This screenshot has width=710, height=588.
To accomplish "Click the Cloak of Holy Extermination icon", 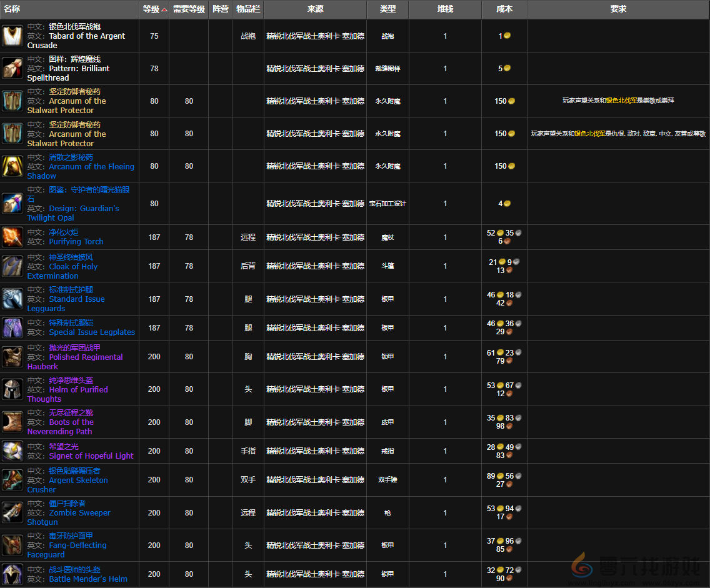I will point(12,266).
